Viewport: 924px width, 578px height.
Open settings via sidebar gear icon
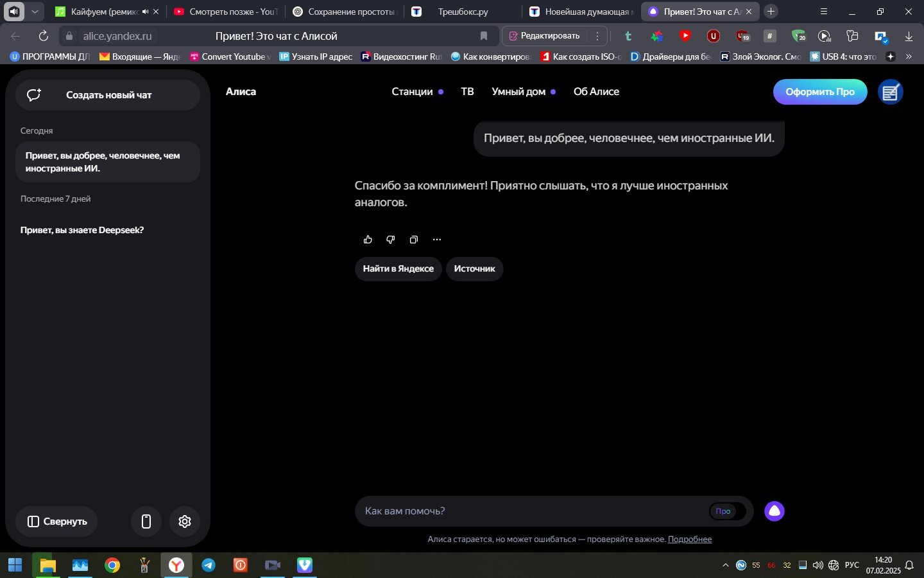[185, 521]
